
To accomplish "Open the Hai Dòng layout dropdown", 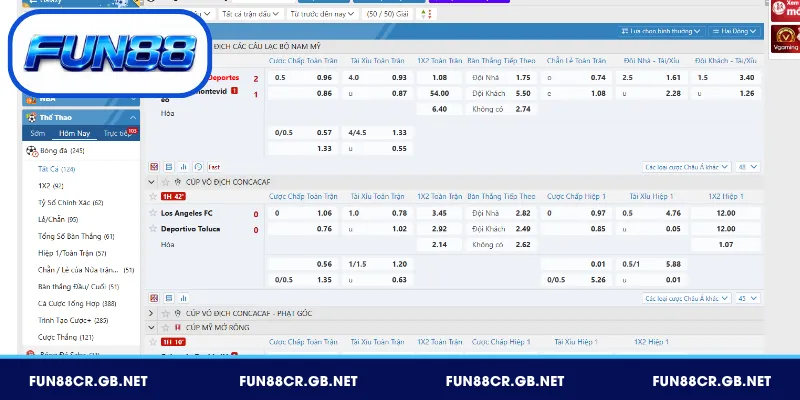I will click(x=734, y=31).
